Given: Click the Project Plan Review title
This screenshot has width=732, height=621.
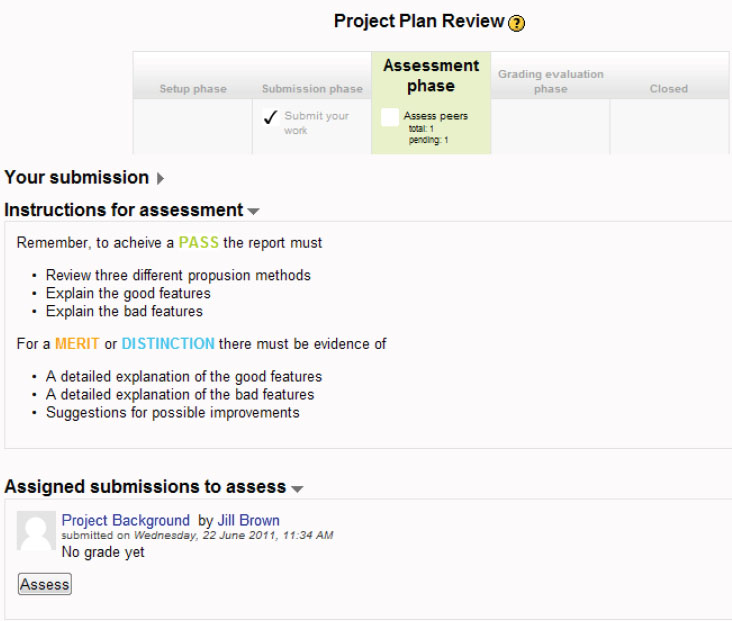Looking at the screenshot, I should pyautogui.click(x=419, y=22).
